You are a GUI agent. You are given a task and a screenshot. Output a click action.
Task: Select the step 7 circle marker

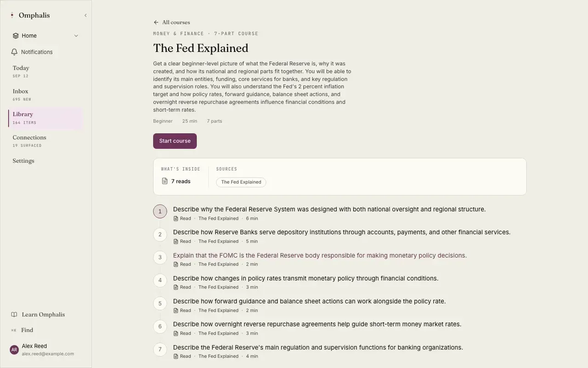point(160,350)
